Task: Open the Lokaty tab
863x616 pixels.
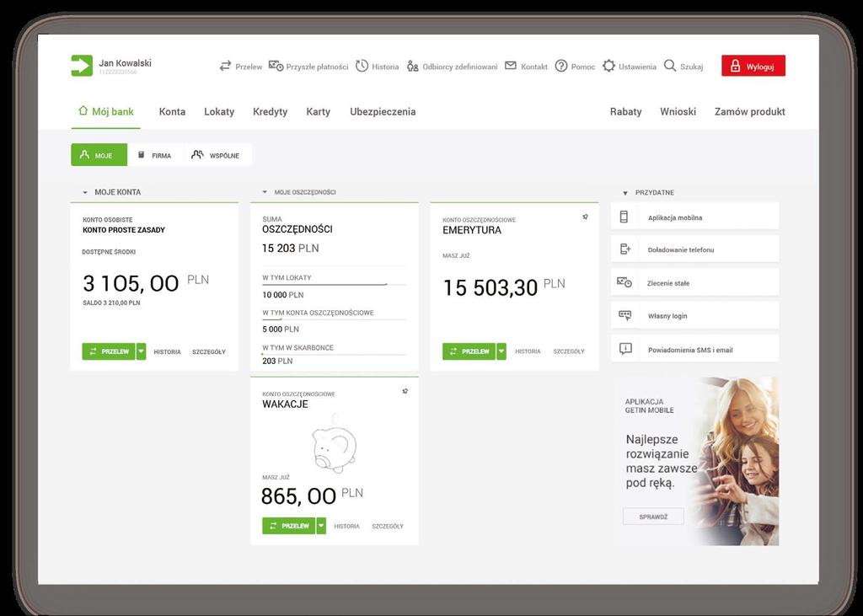Action: click(219, 112)
